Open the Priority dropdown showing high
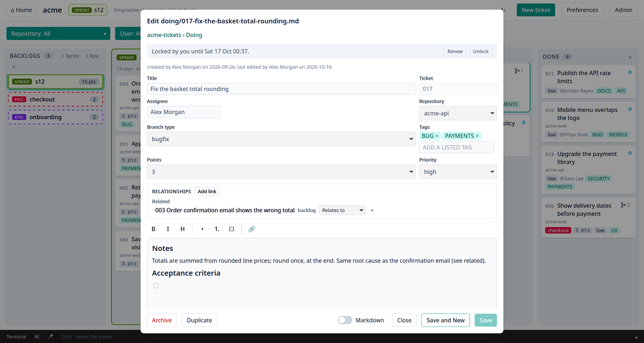The width and height of the screenshot is (644, 343). (458, 171)
